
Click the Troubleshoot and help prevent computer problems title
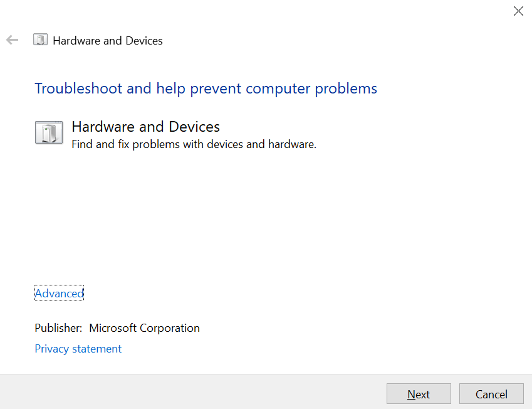coord(206,88)
